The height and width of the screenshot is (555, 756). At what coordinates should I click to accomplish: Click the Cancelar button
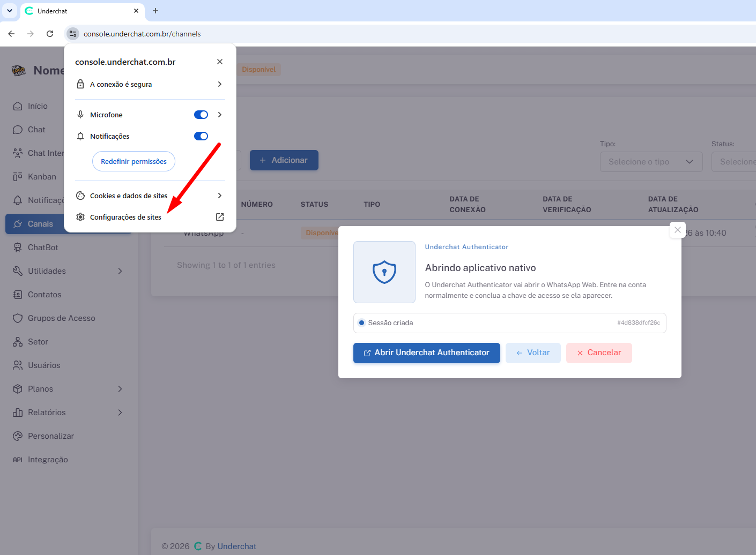pyautogui.click(x=599, y=353)
